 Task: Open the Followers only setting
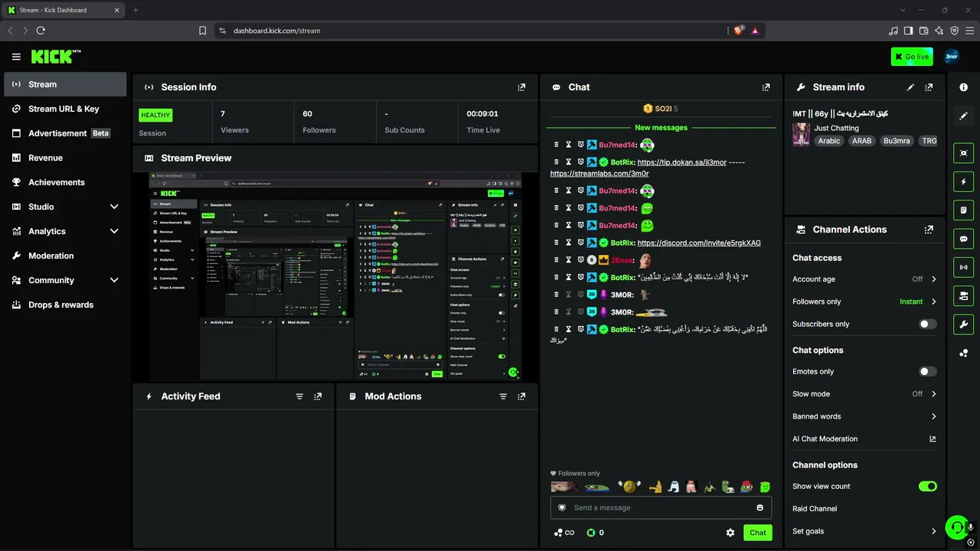point(864,302)
